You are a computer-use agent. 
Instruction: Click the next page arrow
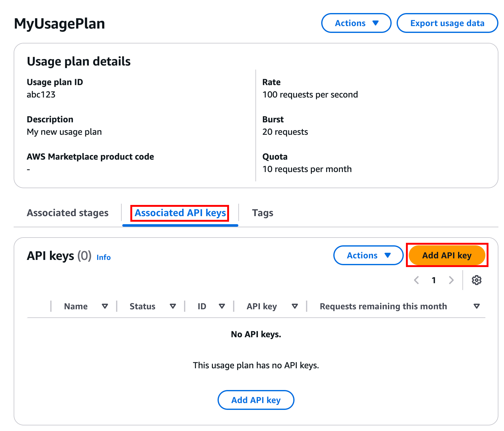[x=451, y=280]
